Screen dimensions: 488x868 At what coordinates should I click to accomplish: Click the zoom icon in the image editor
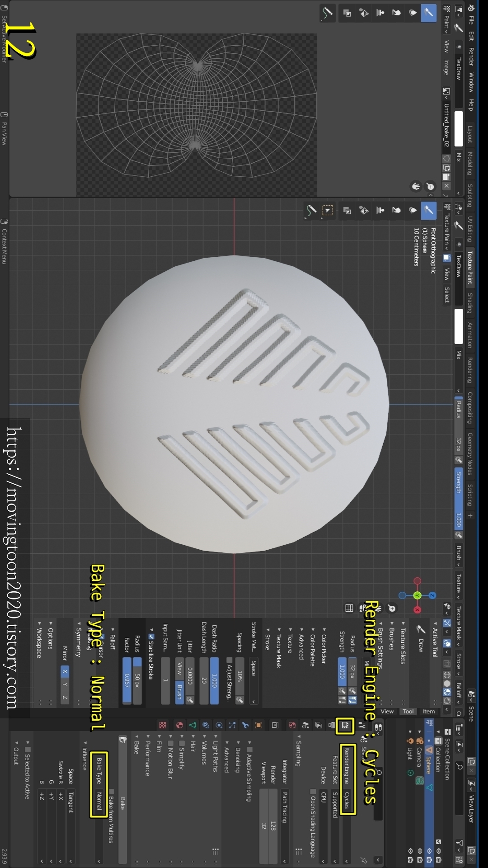tap(430, 186)
